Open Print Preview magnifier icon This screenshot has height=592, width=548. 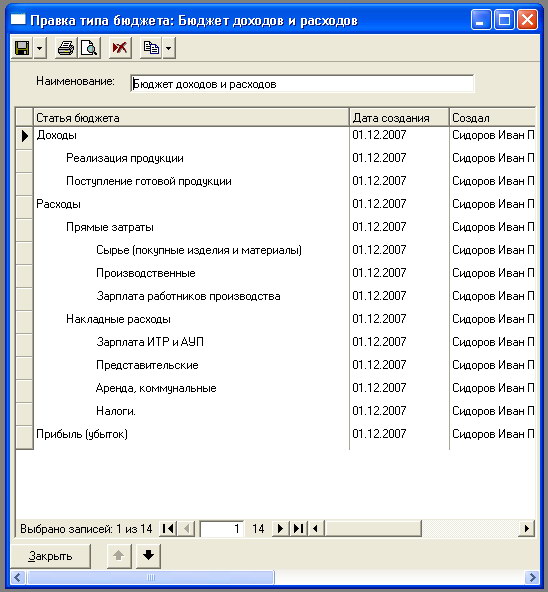pos(89,48)
